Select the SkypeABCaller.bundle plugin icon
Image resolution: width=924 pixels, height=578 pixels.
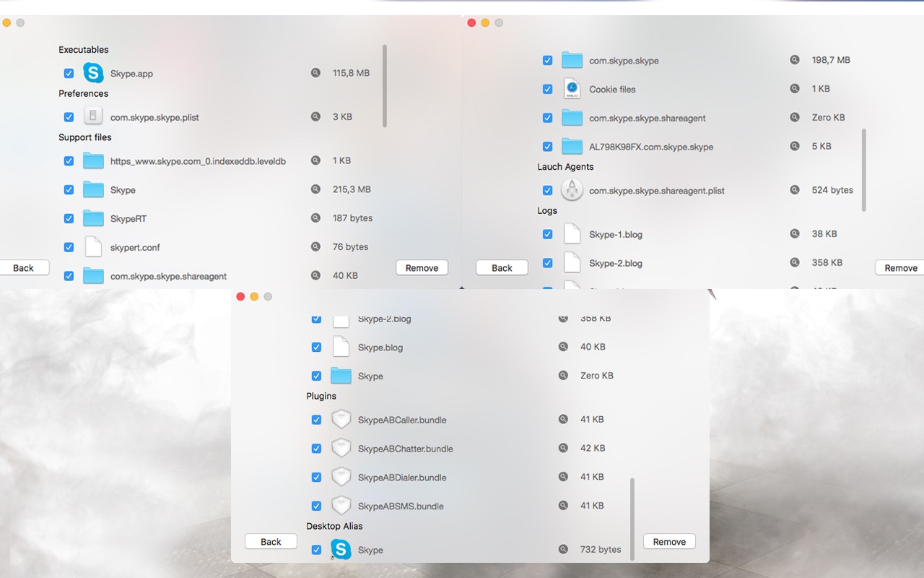341,419
